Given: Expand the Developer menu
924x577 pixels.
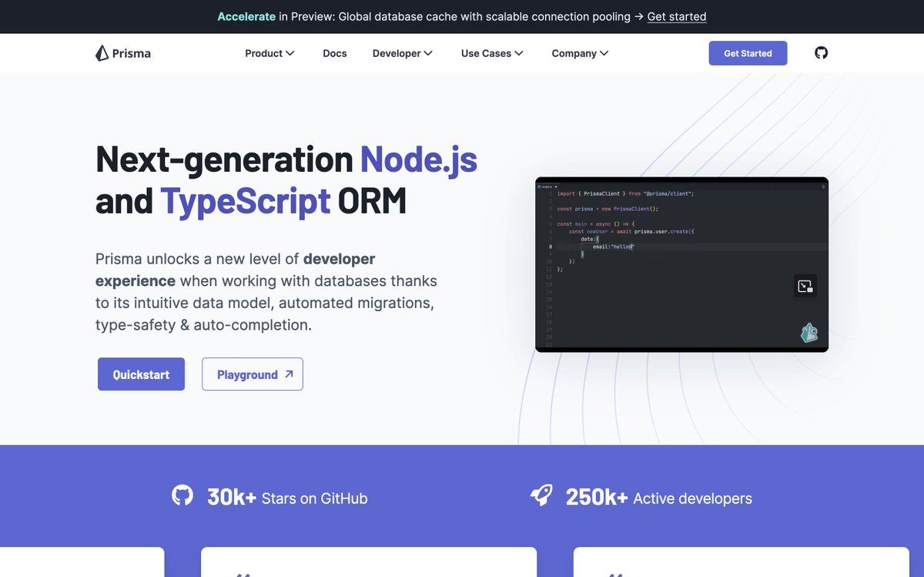Looking at the screenshot, I should click(x=402, y=53).
